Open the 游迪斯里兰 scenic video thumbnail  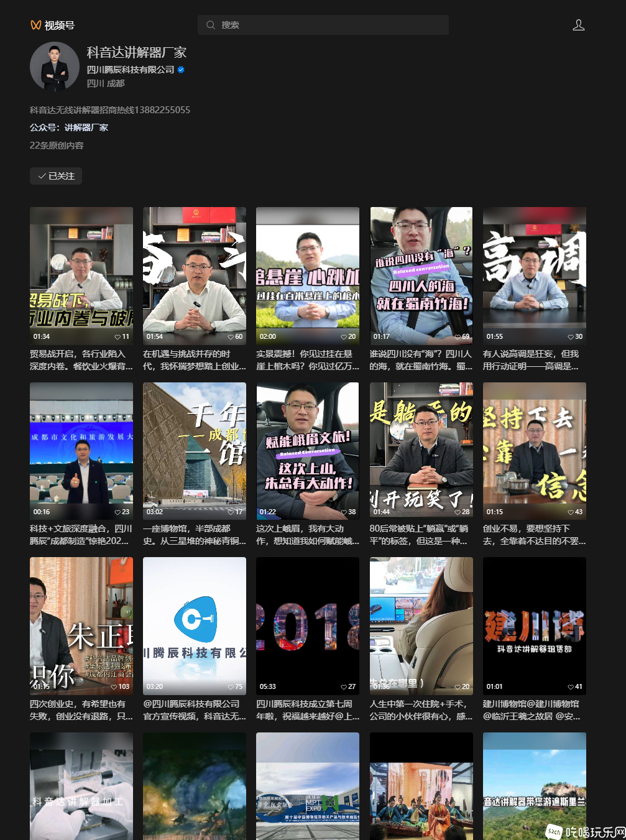point(535,786)
